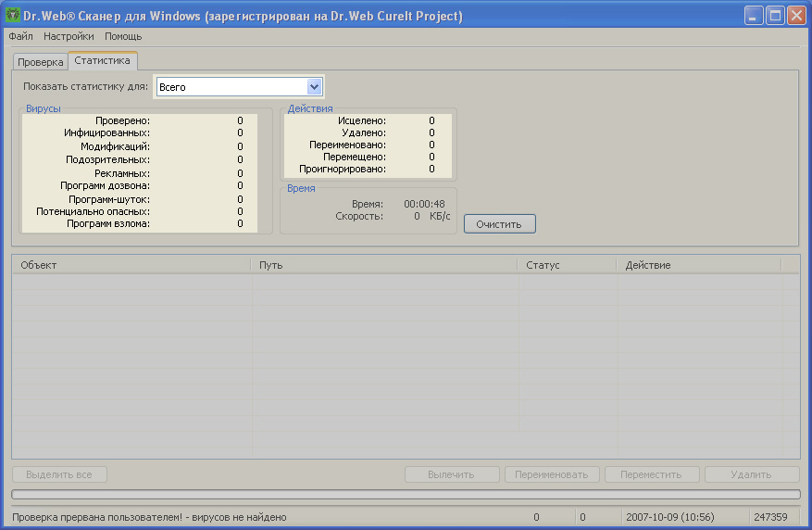The width and height of the screenshot is (812, 530).
Task: Minimize the Dr.Web scanner window
Action: (754, 16)
